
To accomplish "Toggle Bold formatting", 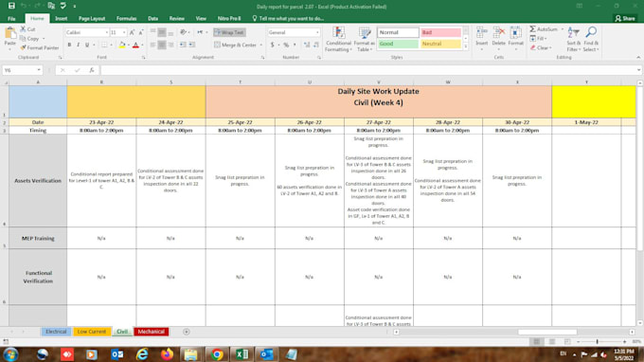I will 69,45.
